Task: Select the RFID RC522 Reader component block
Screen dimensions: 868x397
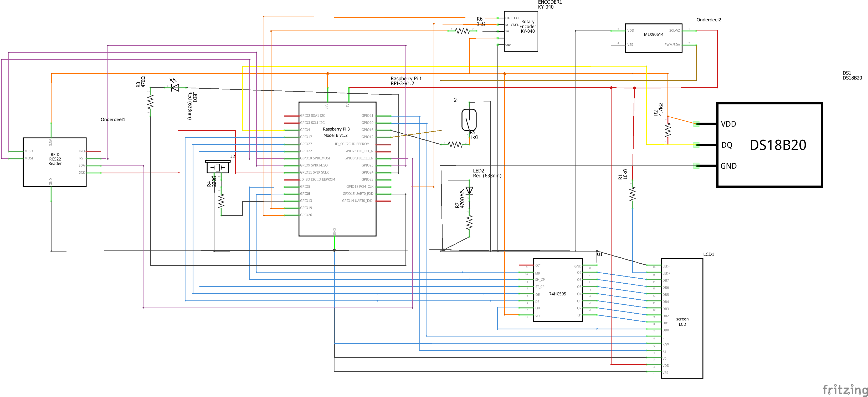Action: [55, 162]
